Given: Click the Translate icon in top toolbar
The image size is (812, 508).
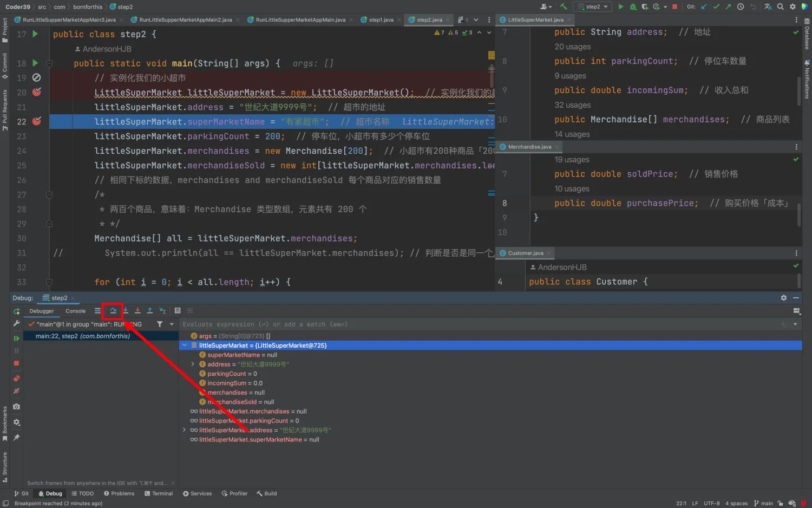Looking at the screenshot, I should (768, 6).
